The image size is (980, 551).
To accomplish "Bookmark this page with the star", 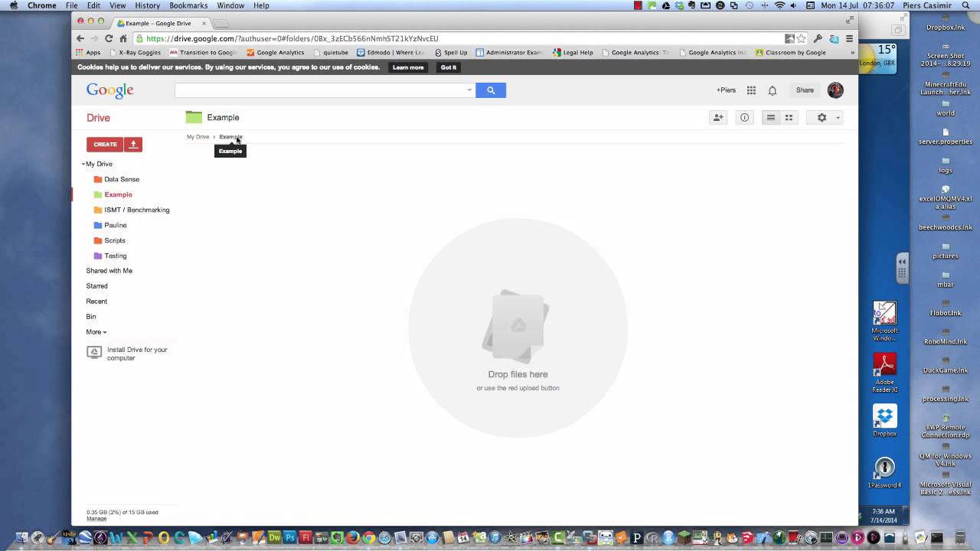I will click(x=802, y=38).
